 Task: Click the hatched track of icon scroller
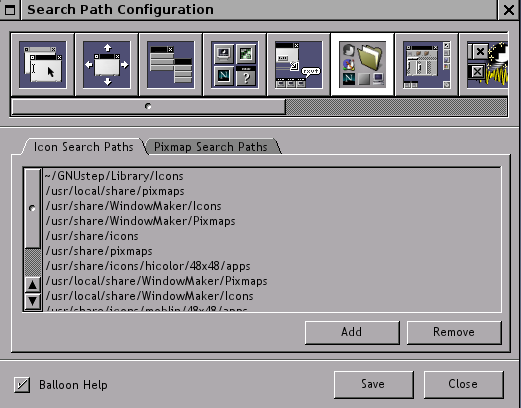(x=396, y=107)
